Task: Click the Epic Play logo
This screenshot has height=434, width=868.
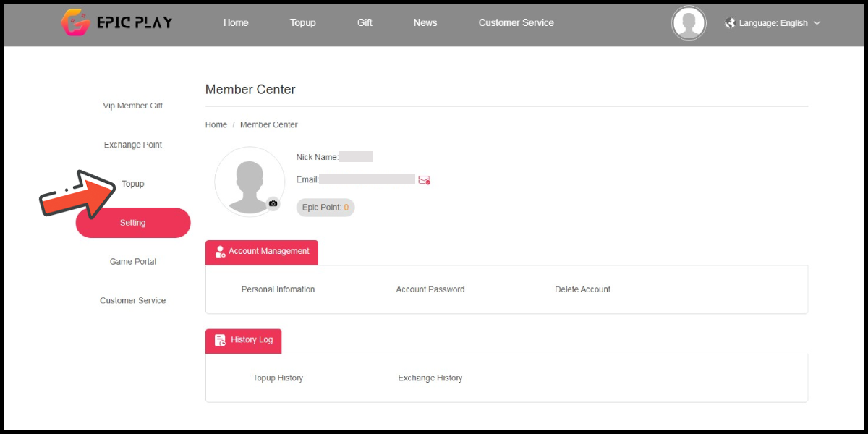Action: (116, 22)
